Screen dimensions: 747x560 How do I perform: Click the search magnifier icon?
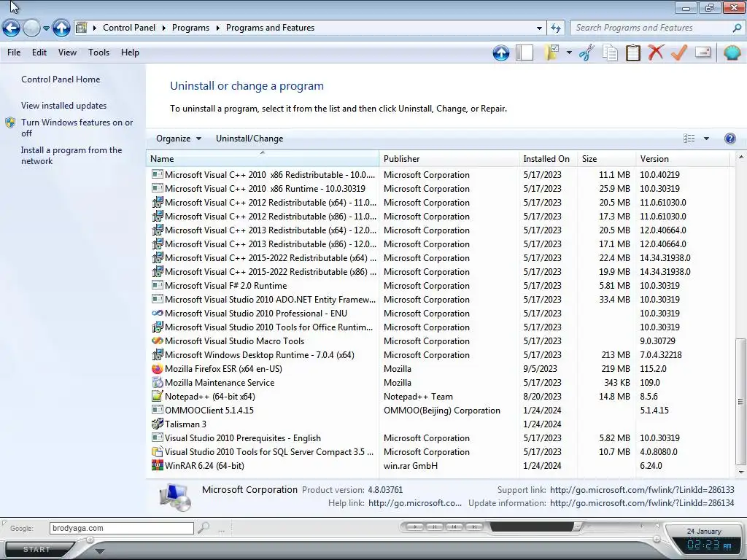[737, 28]
